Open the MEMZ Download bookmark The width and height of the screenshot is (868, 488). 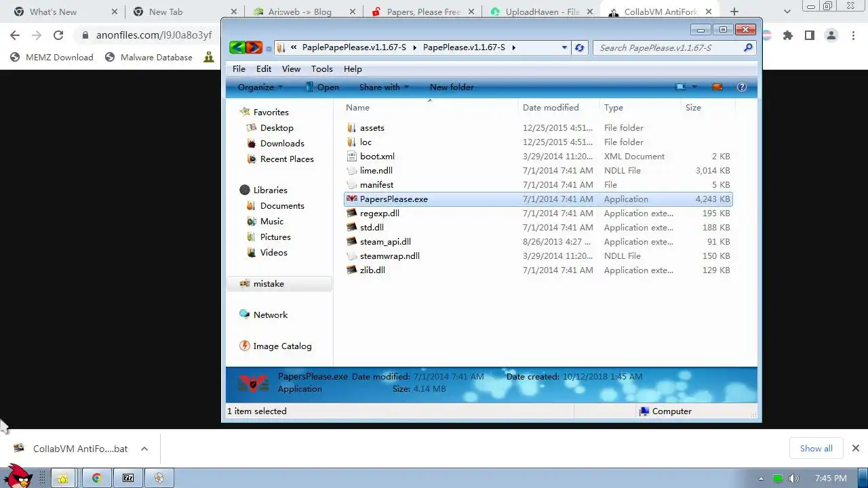coord(52,57)
